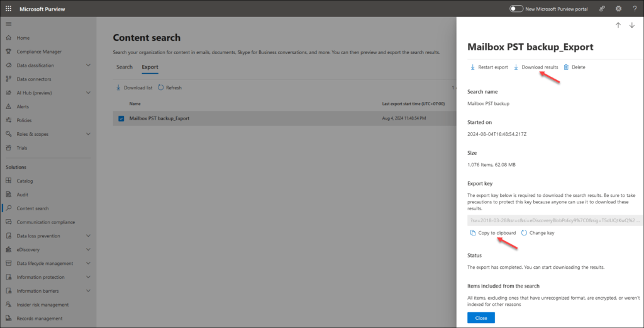Click the Roles & scopes icon
This screenshot has height=328, width=644.
pyautogui.click(x=9, y=134)
